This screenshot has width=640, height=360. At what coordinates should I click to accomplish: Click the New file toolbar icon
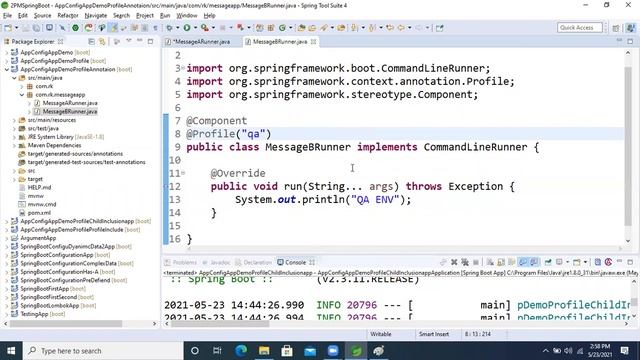pyautogui.click(x=8, y=28)
